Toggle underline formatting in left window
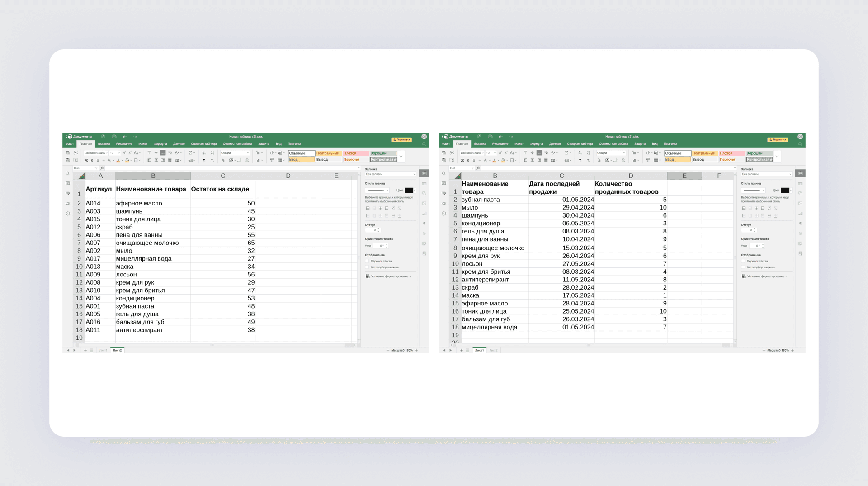This screenshot has width=868, height=486. 98,160
